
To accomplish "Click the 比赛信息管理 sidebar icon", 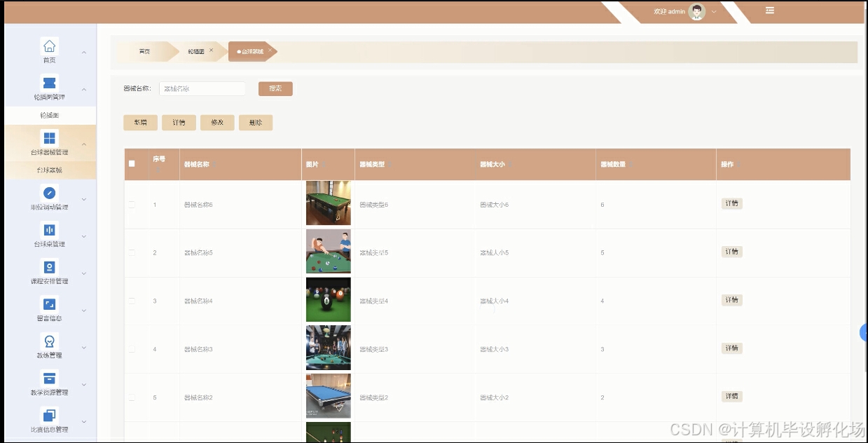I will click(49, 416).
